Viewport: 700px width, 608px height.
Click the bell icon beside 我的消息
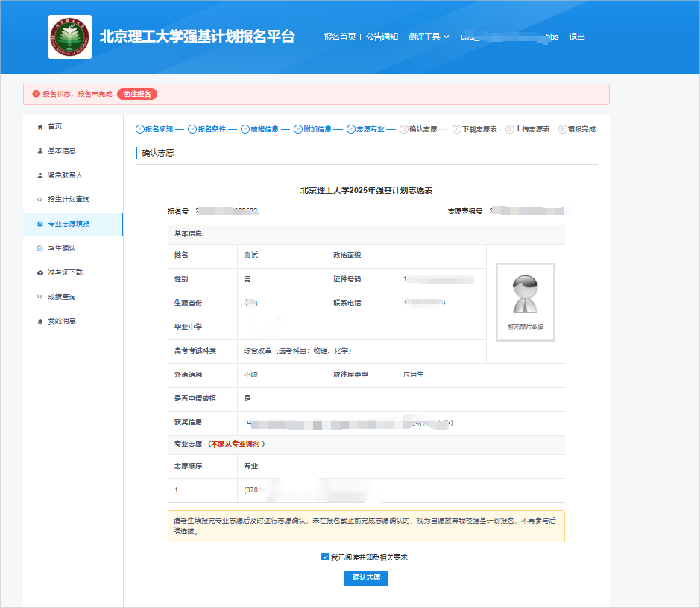tap(40, 321)
